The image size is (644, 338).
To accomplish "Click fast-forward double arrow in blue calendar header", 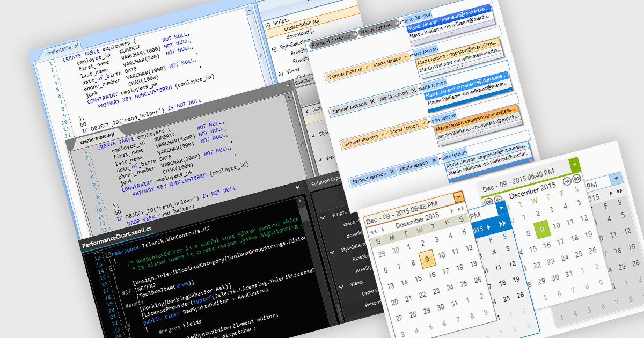I will [502, 224].
